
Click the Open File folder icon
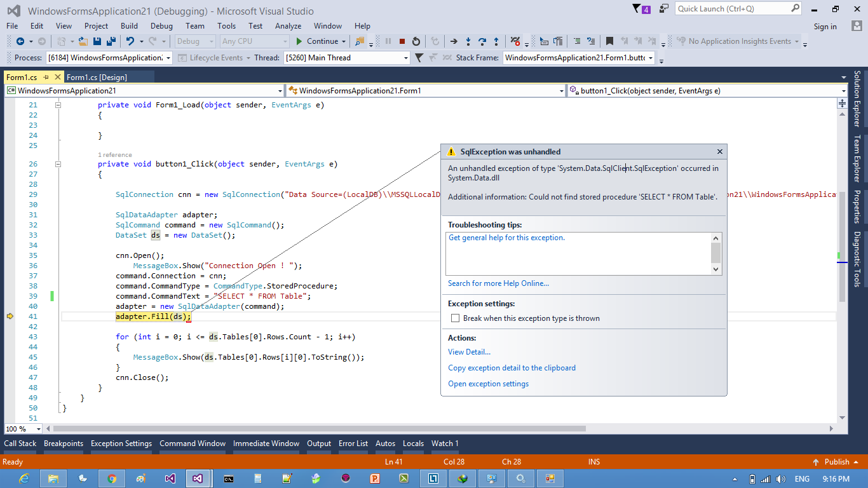tap(83, 41)
